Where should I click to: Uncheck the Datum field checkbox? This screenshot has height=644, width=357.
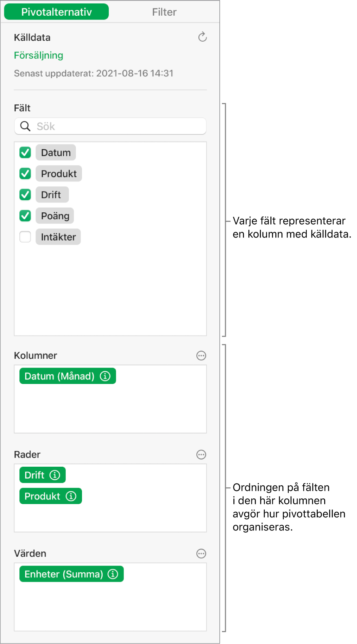click(25, 153)
